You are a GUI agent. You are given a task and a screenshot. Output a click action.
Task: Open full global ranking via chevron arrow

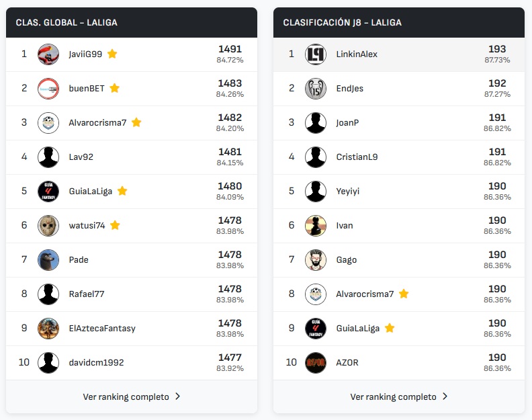pyautogui.click(x=178, y=396)
